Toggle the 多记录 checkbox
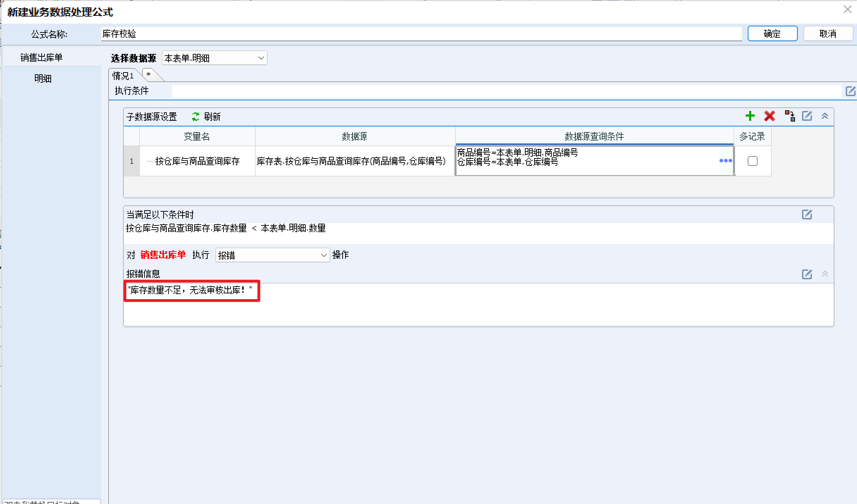The width and height of the screenshot is (857, 504). 752,161
